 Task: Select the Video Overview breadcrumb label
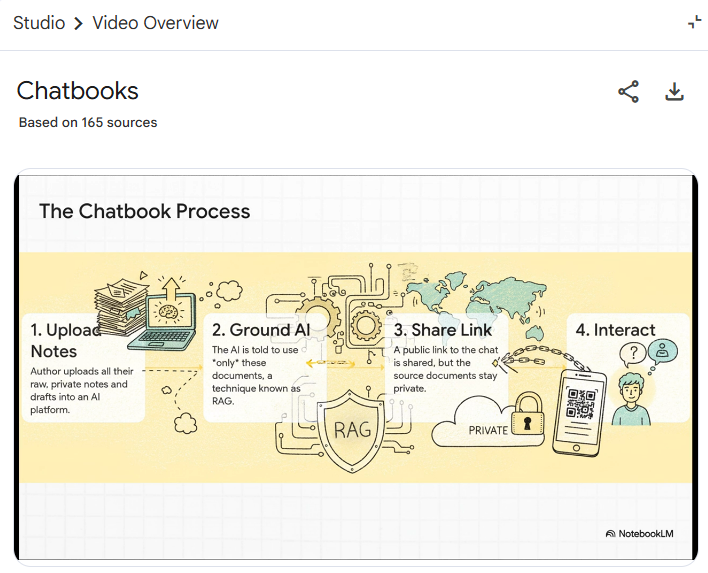(x=155, y=22)
